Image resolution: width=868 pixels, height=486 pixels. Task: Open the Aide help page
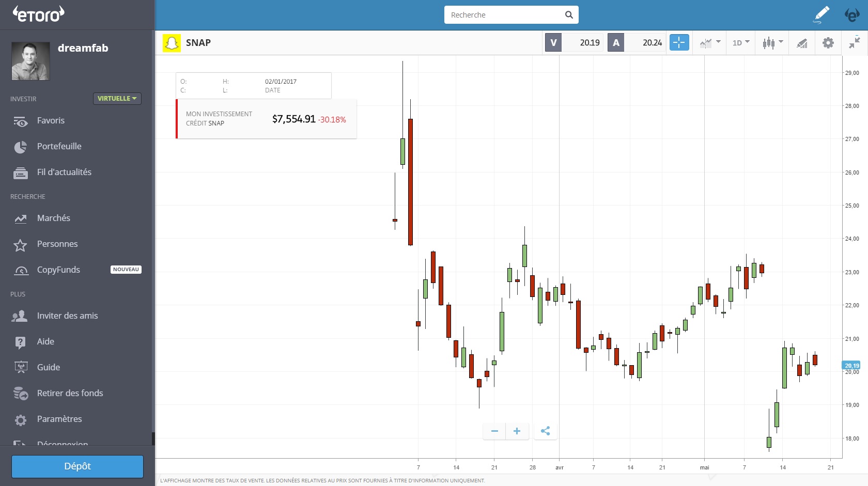coord(45,341)
